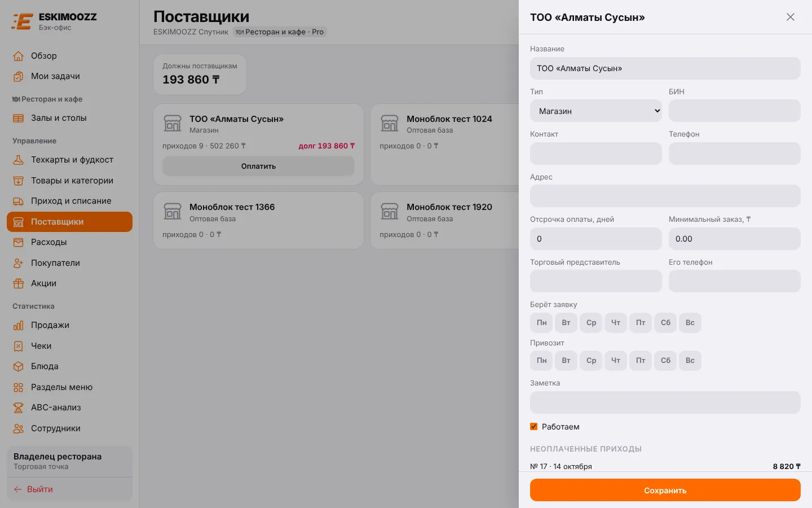Click the Сотрудники people icon
The image size is (812, 508).
19,428
